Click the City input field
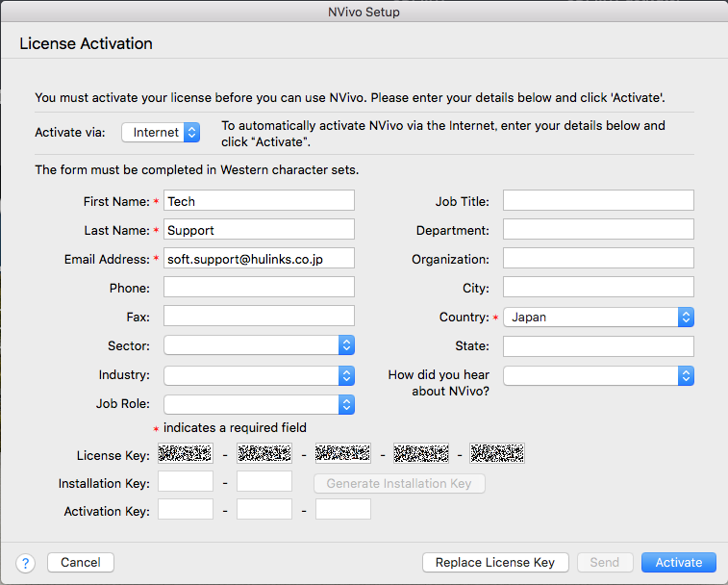The image size is (728, 585). pyautogui.click(x=598, y=287)
